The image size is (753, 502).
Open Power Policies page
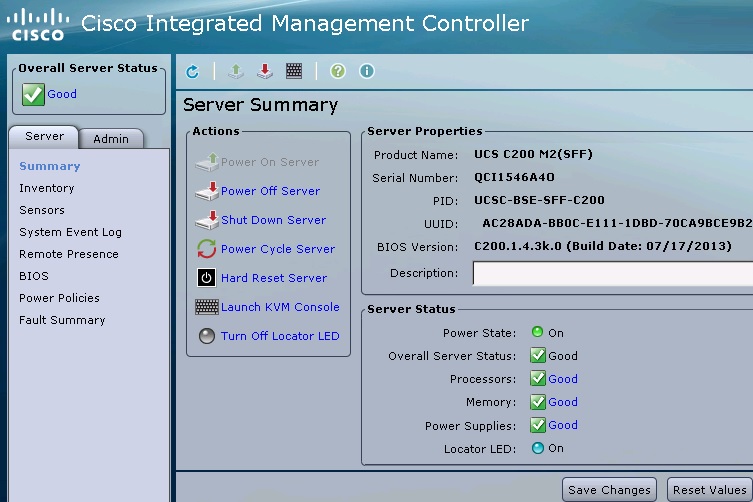59,298
